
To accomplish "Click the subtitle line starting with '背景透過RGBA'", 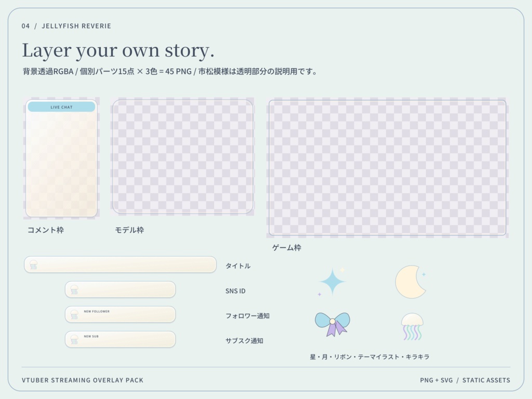I will coord(170,72).
